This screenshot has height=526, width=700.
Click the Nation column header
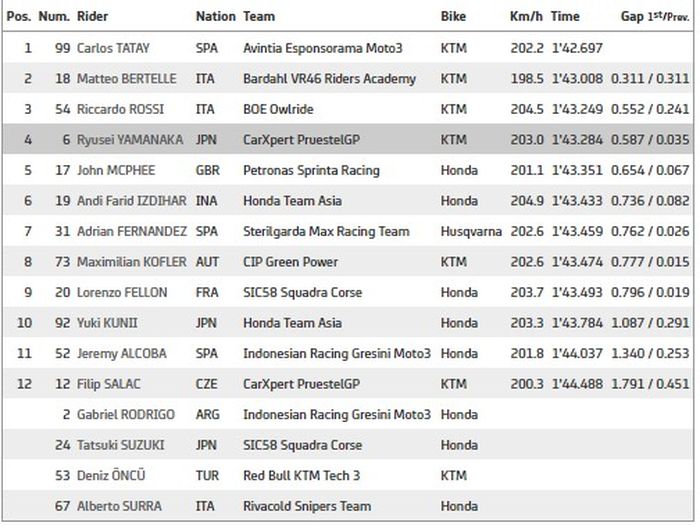click(x=215, y=17)
